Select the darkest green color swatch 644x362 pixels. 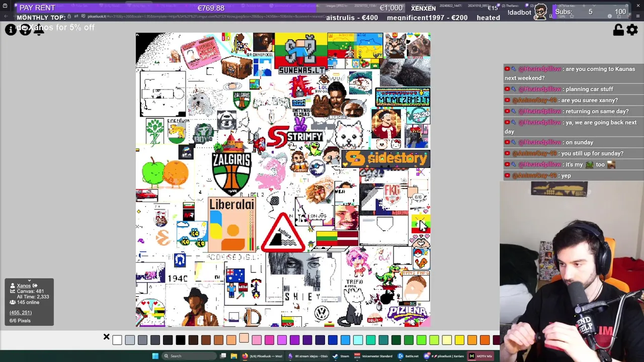click(x=396, y=340)
